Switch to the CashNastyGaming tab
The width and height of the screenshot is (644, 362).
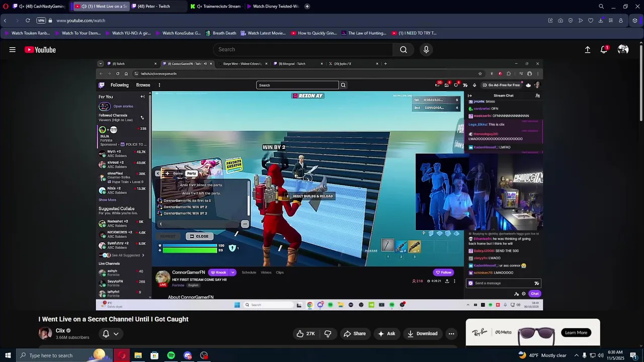coord(39,7)
